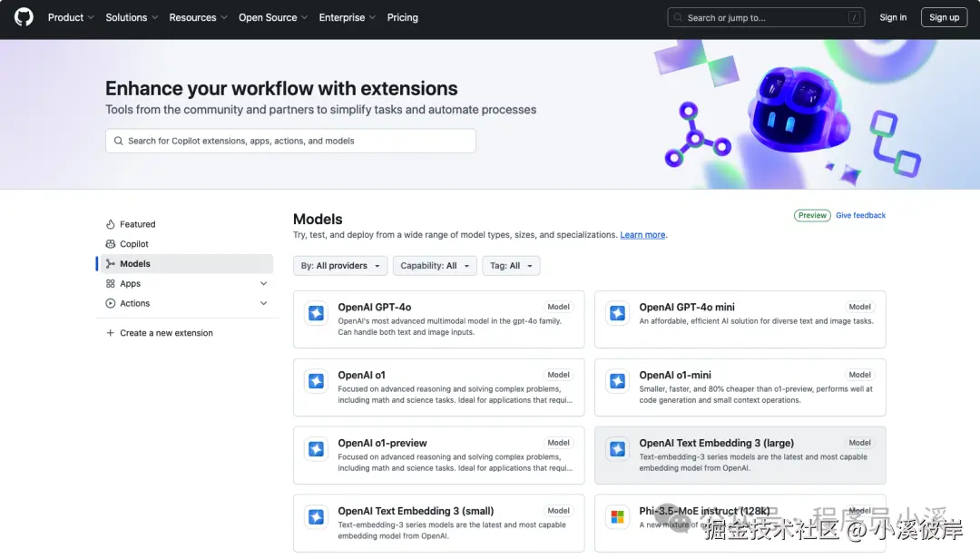Screen dimensions: 980x559
Task: Open the OpenAI o1-mini title
Action: pos(674,375)
